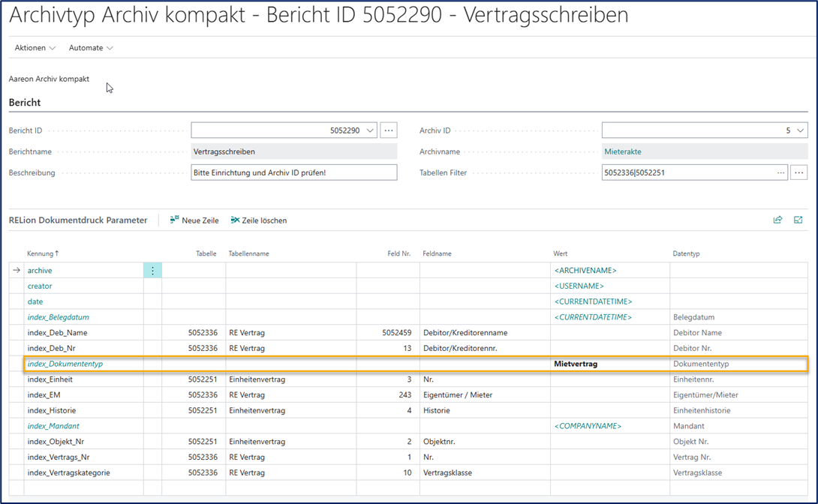Collapse the Bericht section heading

click(x=25, y=103)
